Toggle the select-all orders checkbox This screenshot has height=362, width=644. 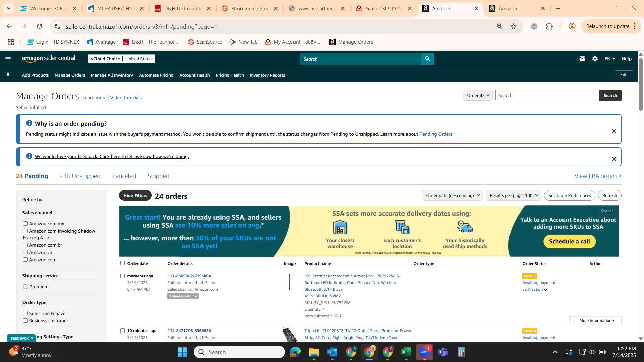[122, 263]
